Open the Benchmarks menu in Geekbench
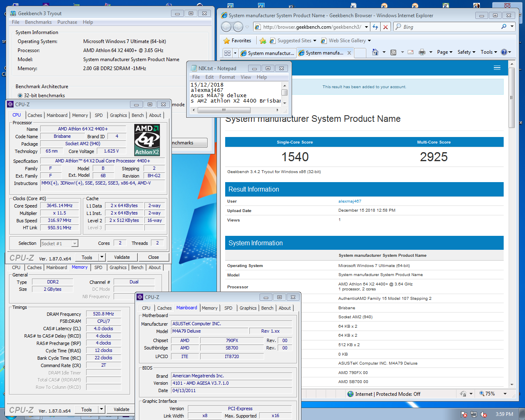This screenshot has height=420, width=525. (x=38, y=22)
